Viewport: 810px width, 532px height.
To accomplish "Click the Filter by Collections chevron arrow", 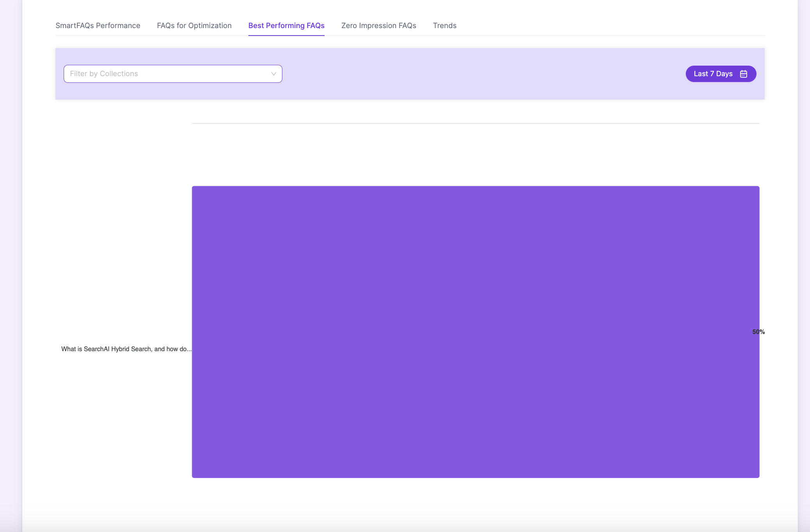I will (x=273, y=74).
